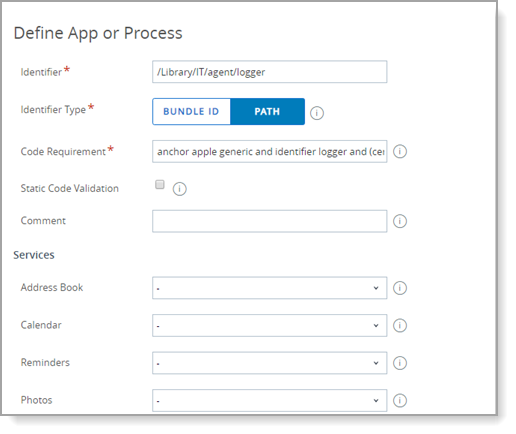516x434 pixels.
Task: Open Address Book info icon
Action: coord(400,288)
